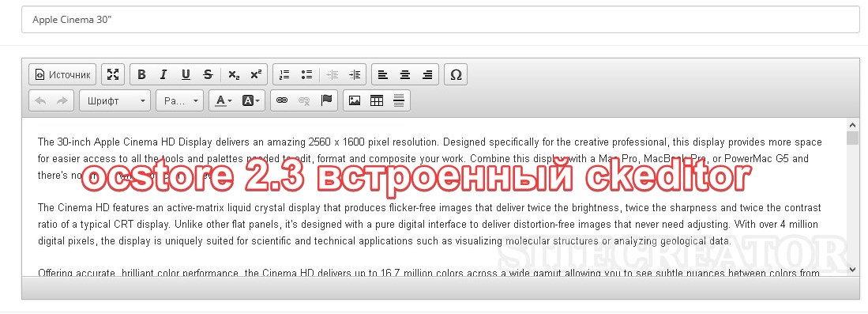Insert special character with Omega icon

tap(457, 74)
